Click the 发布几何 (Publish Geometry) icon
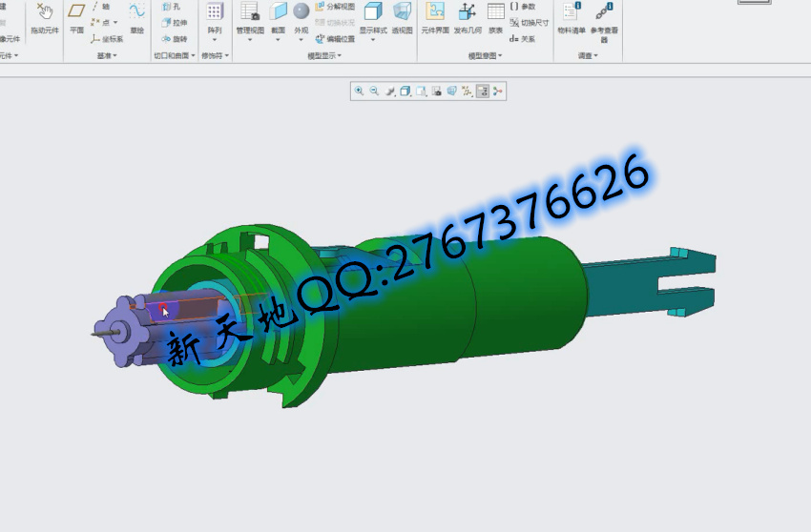Viewport: 811px width, 532px height. (x=468, y=17)
